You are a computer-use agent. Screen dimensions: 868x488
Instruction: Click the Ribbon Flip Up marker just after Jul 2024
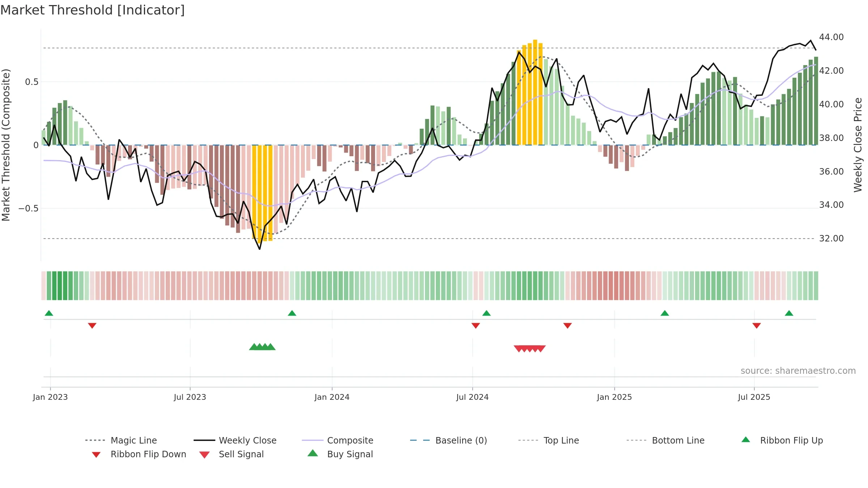tap(486, 313)
